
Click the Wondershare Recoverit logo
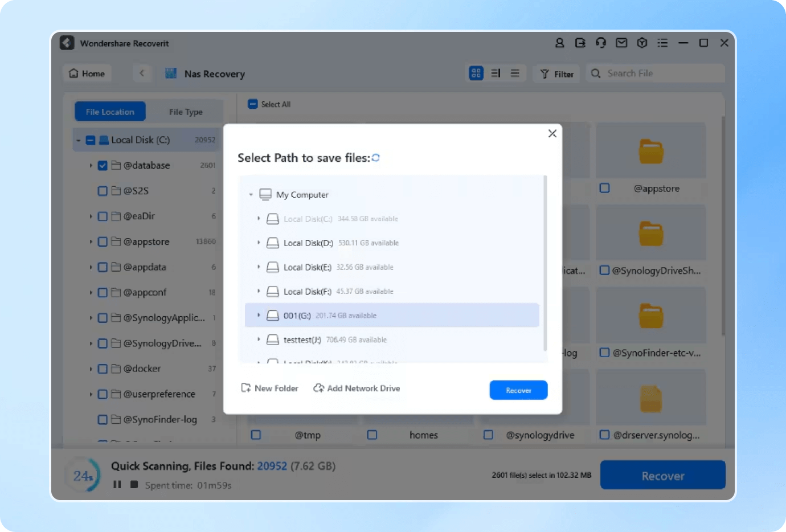(x=67, y=43)
